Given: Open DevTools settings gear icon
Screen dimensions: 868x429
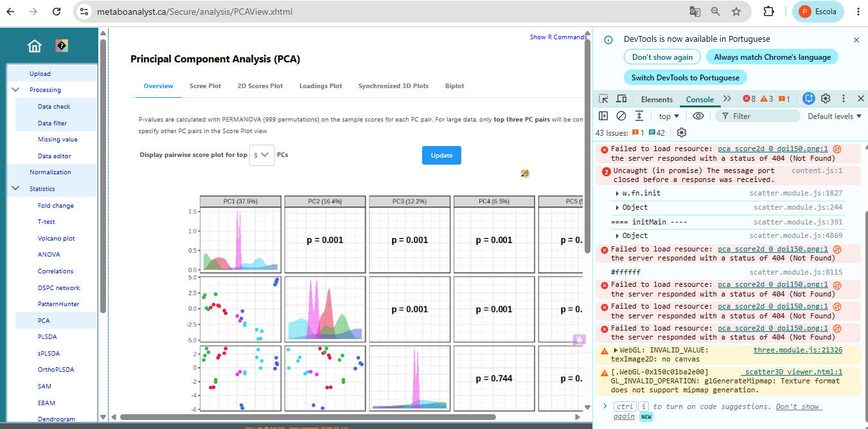Looking at the screenshot, I should [x=826, y=98].
